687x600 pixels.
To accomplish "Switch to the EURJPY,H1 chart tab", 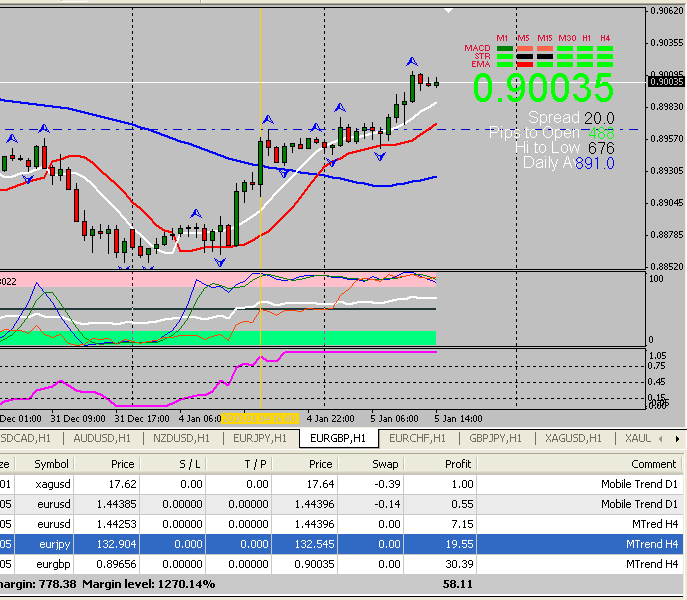I will (259, 438).
